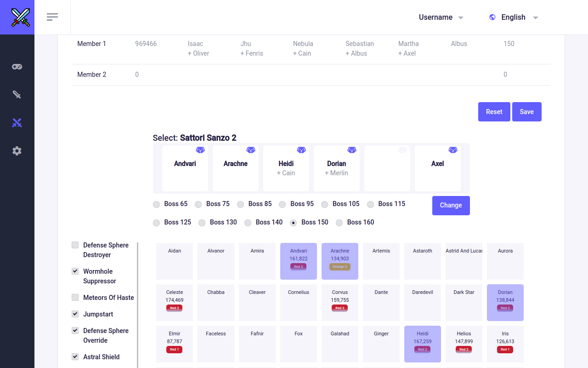Uncheck the Jumpstart checkbox
This screenshot has height=368, width=588.
tap(75, 314)
